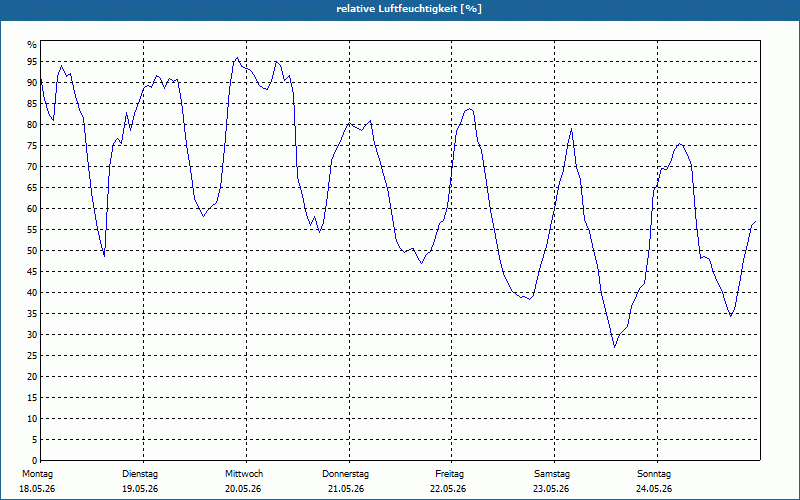Image resolution: width=800 pixels, height=500 pixels.
Task: Click the 'Freitag' day label
Action: (449, 474)
